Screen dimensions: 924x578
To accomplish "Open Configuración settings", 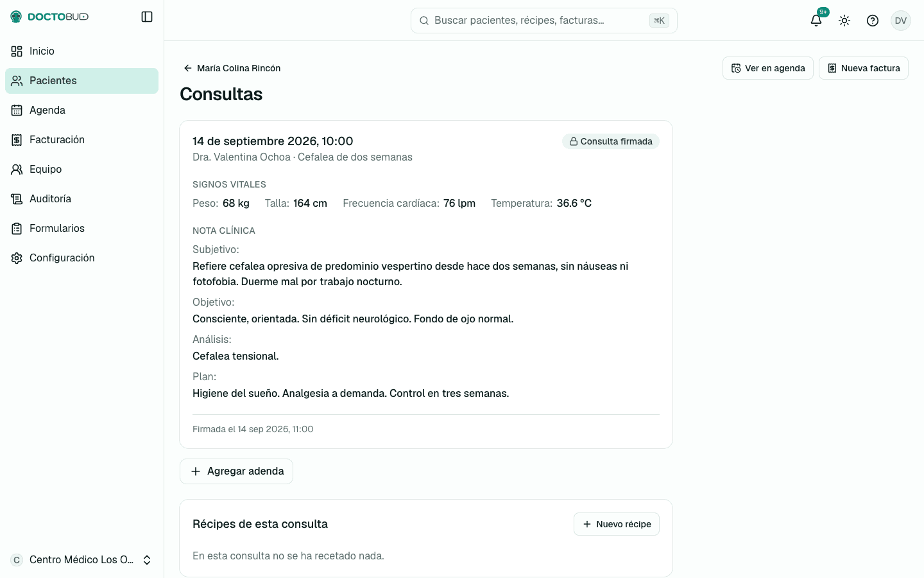I will coord(81,258).
